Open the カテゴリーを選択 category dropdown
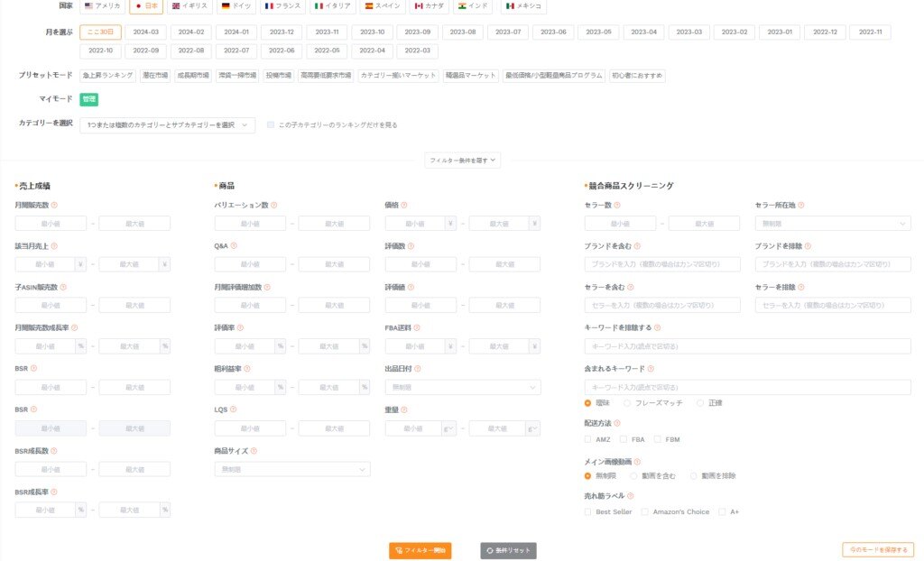The image size is (924, 561). (168, 125)
